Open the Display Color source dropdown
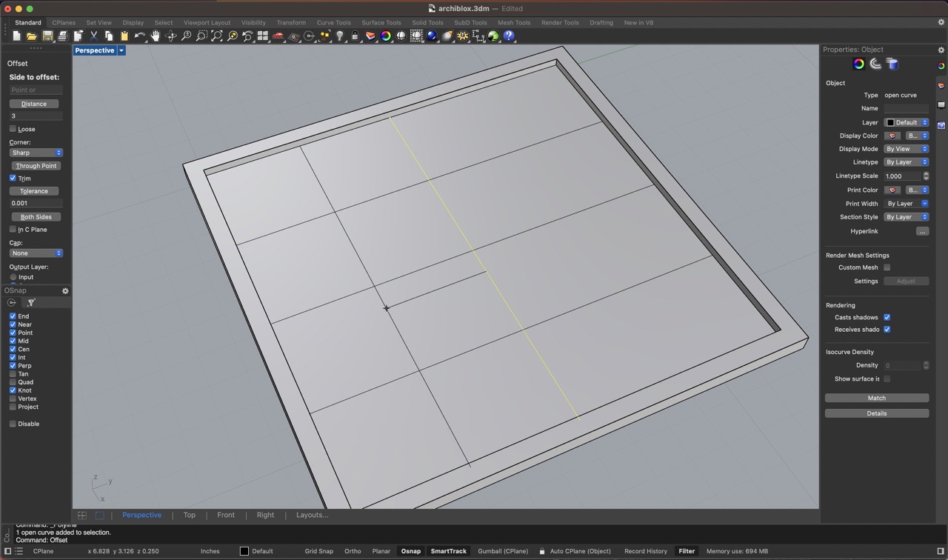This screenshot has height=560, width=948. 917,136
